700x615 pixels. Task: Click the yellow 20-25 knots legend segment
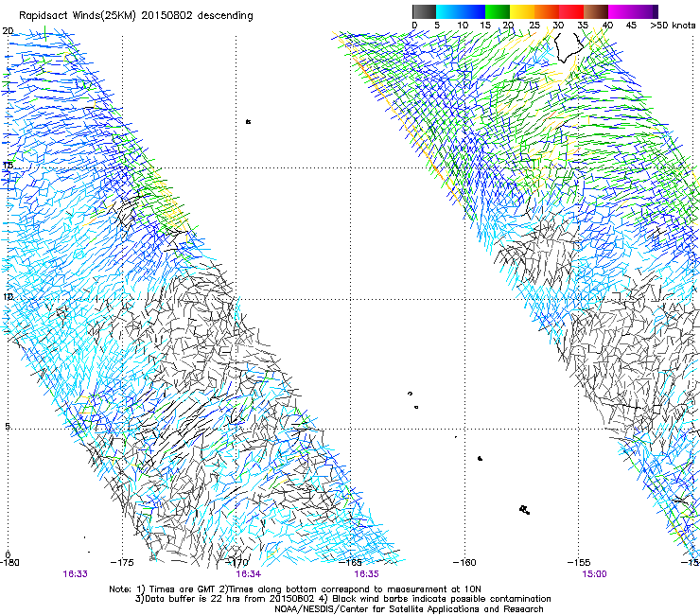pos(522,11)
